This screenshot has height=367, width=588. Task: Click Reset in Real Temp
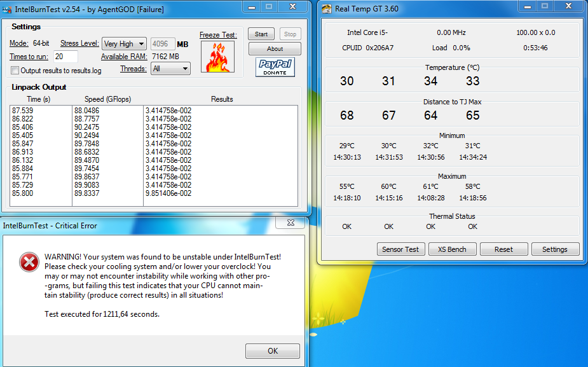[x=503, y=249]
